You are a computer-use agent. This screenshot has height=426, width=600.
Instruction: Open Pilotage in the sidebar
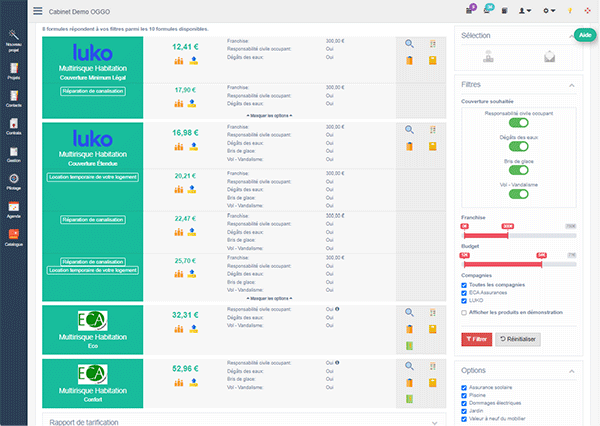13,181
